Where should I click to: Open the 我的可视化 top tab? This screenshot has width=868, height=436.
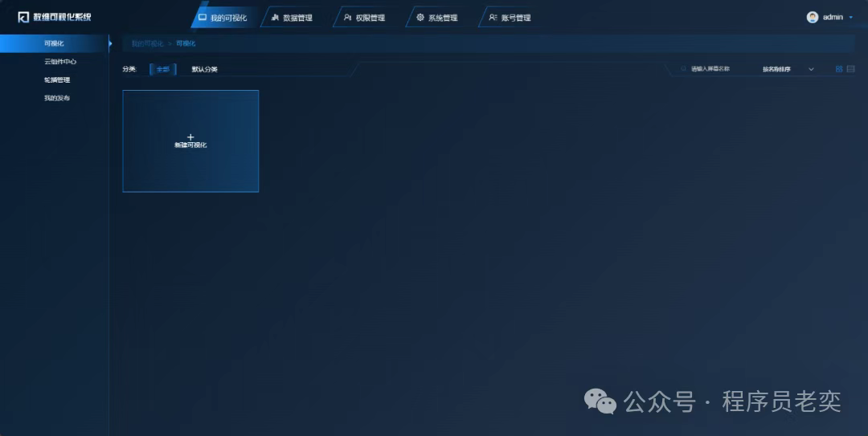[223, 18]
